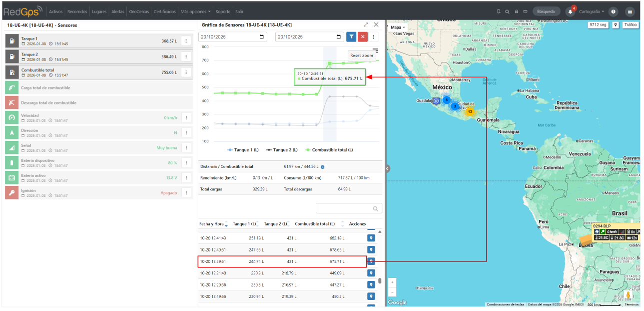Sort the table by Tanque 1 (L)
The width and height of the screenshot is (644, 311).
247,223
